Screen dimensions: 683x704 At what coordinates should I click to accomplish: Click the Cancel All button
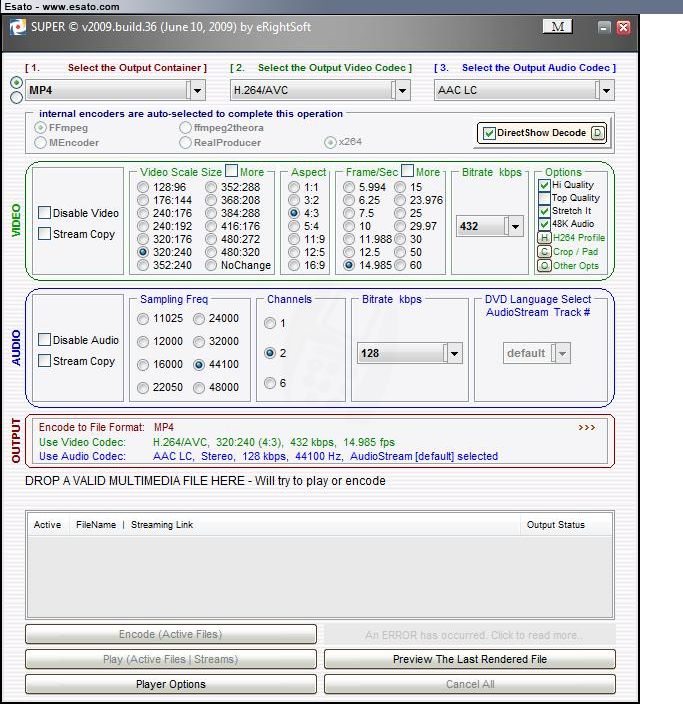(x=470, y=684)
